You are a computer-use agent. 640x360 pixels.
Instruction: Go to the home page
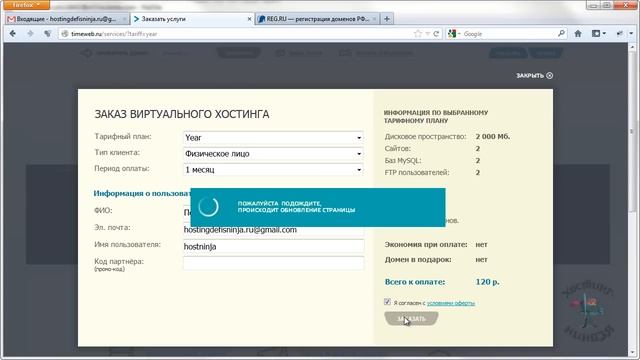pos(578,34)
